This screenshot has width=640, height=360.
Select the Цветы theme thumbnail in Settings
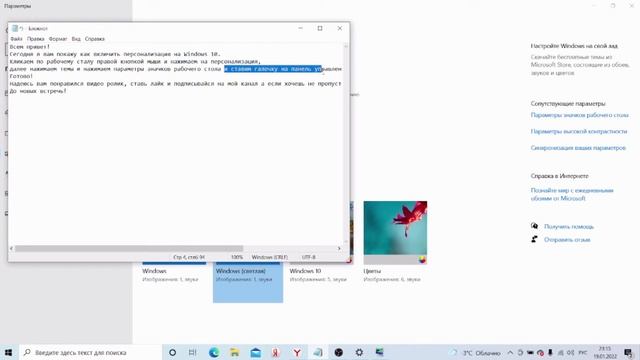point(395,232)
